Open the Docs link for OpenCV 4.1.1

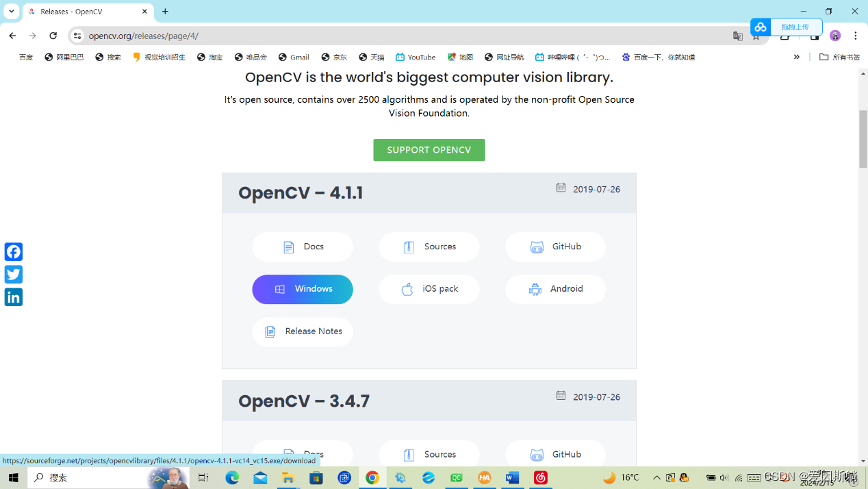click(303, 247)
